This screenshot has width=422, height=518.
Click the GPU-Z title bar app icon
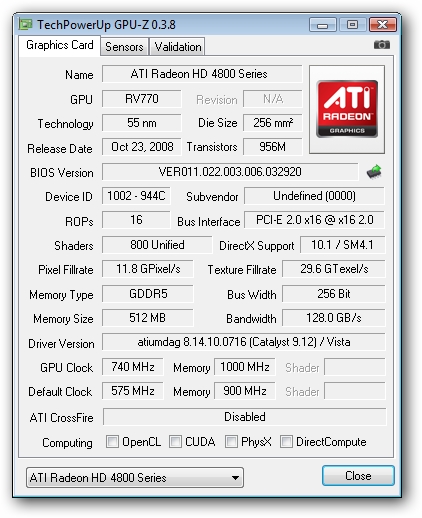pos(25,25)
